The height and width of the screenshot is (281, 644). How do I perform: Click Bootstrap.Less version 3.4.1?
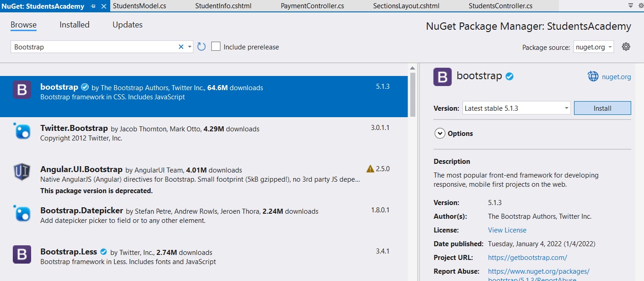pyautogui.click(x=383, y=251)
